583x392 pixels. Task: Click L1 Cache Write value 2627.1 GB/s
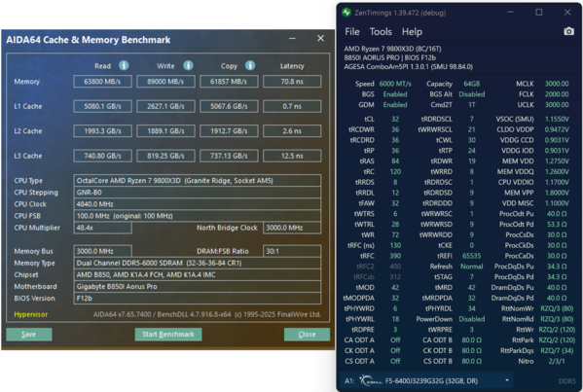click(165, 106)
